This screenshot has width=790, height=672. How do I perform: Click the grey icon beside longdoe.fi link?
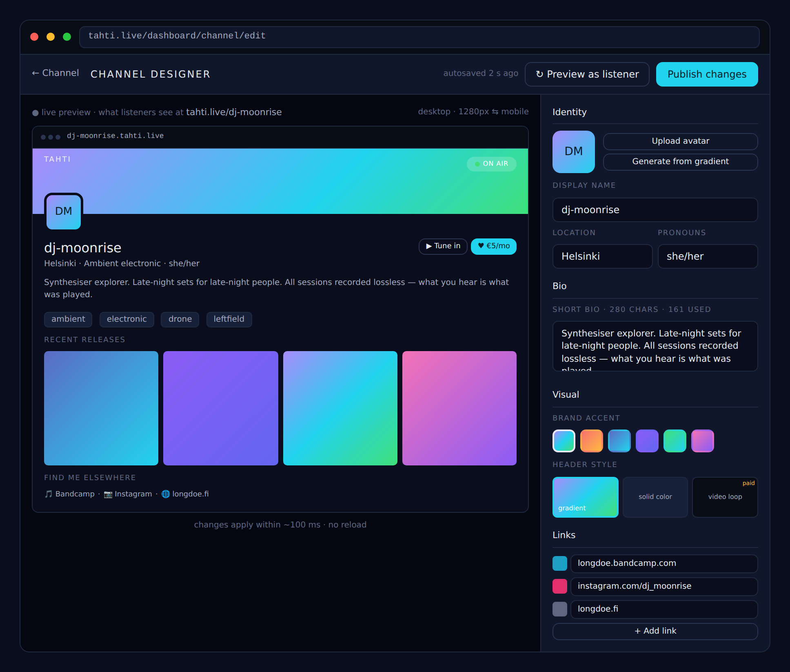(x=560, y=609)
